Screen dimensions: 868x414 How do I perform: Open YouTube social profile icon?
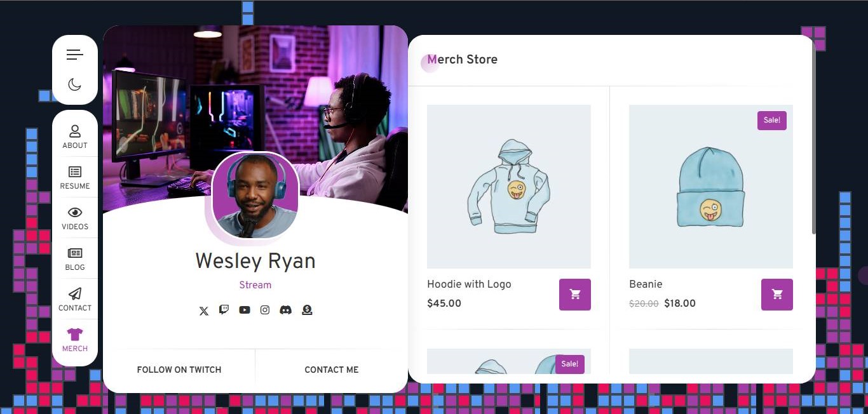tap(245, 310)
